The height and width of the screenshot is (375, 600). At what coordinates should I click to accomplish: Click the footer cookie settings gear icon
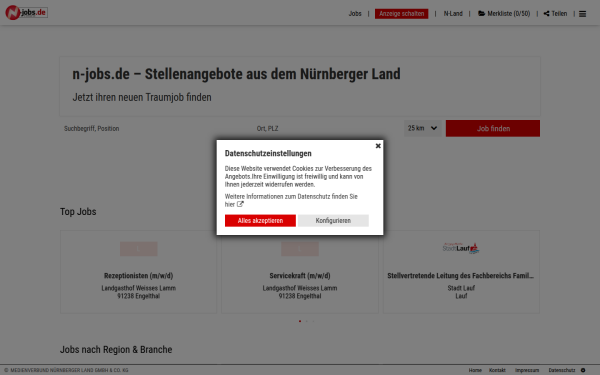coord(583,370)
